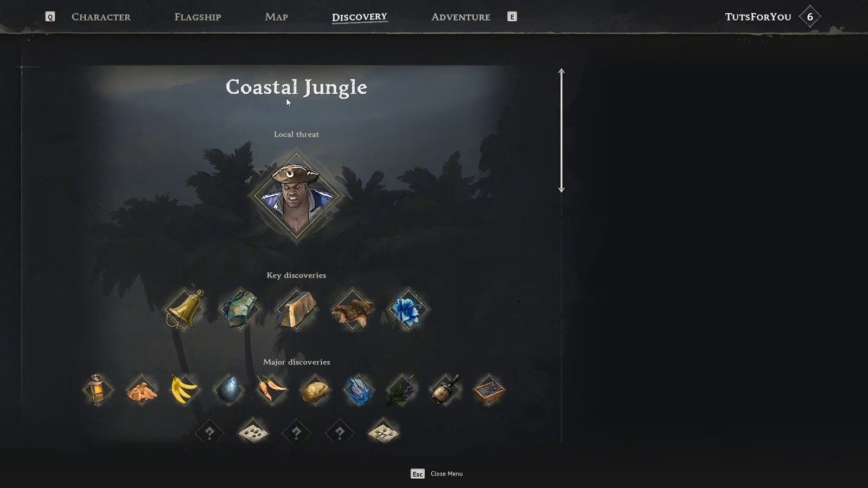The height and width of the screenshot is (488, 868).
Task: Open the Flagship tab
Action: tap(197, 17)
